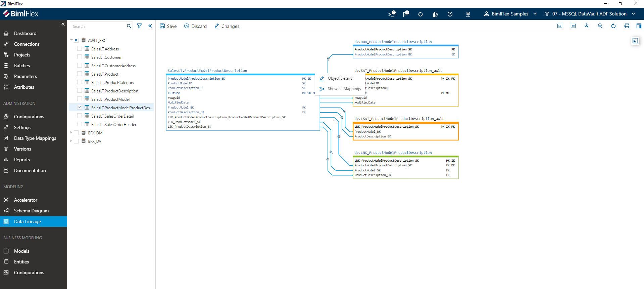Click the Data Type Mappings sidebar icon
The image size is (644, 289).
pyautogui.click(x=6, y=138)
